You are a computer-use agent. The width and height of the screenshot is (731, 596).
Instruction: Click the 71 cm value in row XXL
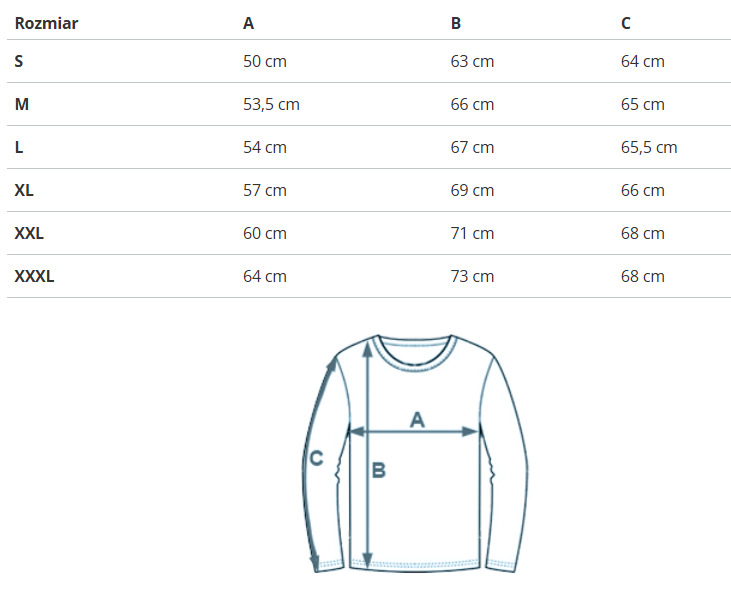[x=472, y=233]
